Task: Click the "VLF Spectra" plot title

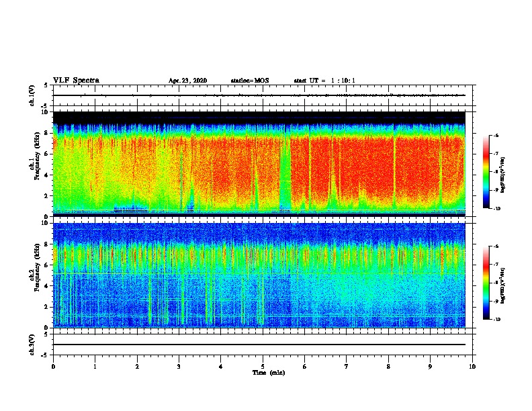Action: point(76,81)
